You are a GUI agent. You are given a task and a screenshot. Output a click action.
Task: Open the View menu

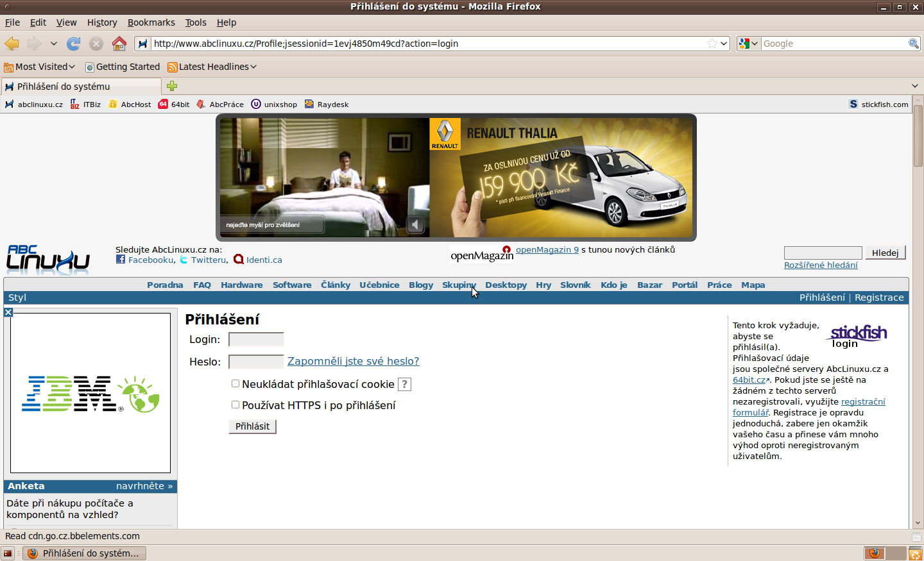(x=66, y=22)
